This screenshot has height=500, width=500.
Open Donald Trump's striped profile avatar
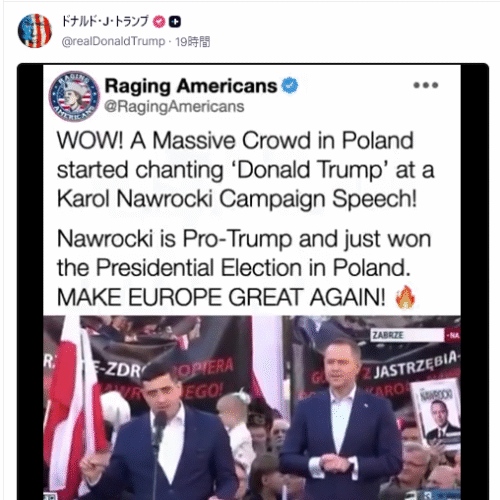click(35, 31)
